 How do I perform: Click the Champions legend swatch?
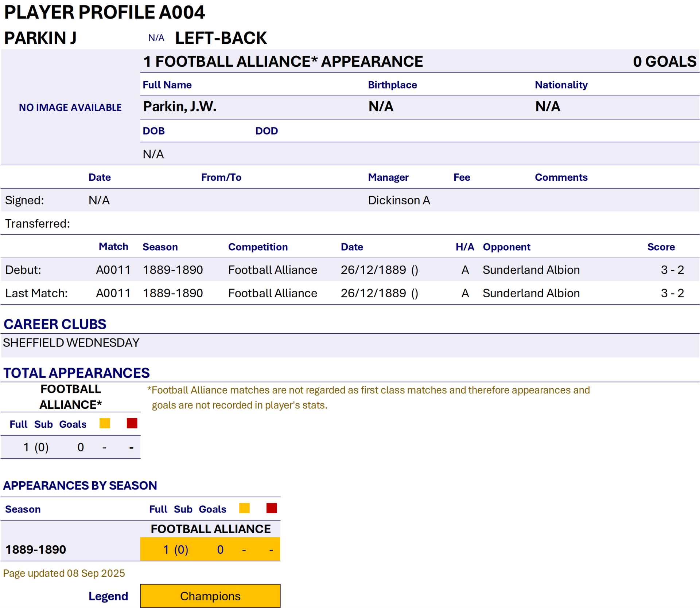210,596
